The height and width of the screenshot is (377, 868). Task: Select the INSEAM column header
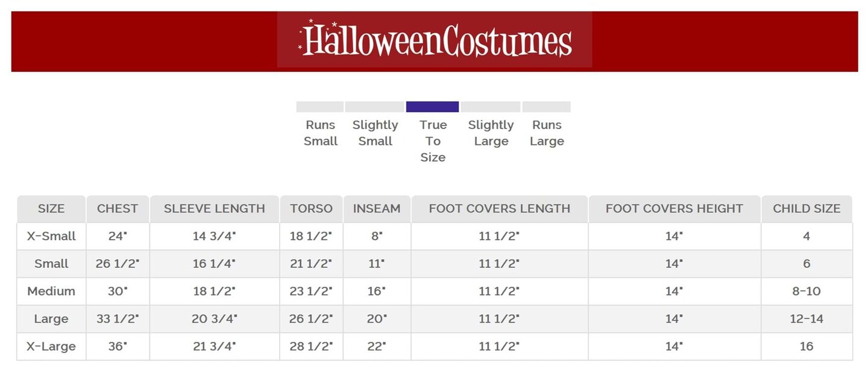[x=377, y=209]
